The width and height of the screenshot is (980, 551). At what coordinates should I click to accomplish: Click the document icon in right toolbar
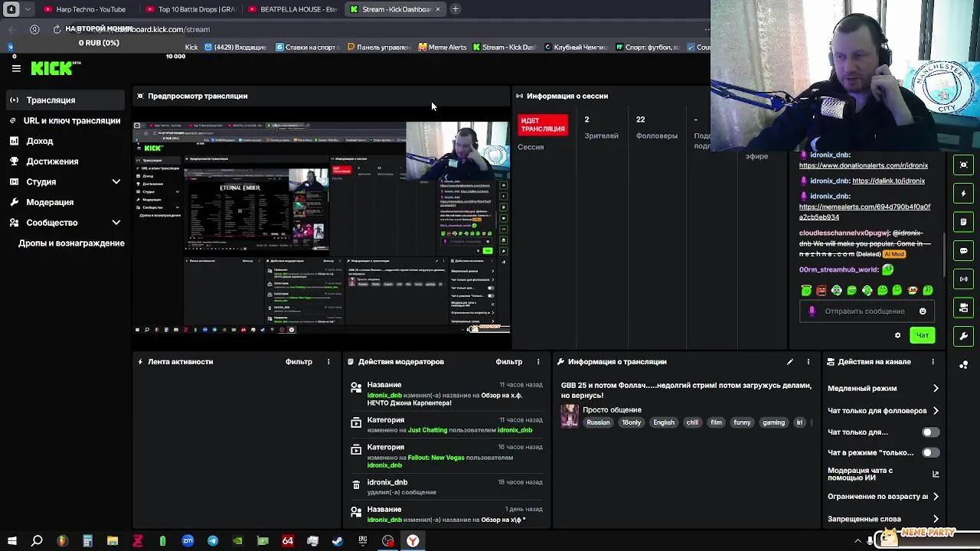(x=964, y=222)
